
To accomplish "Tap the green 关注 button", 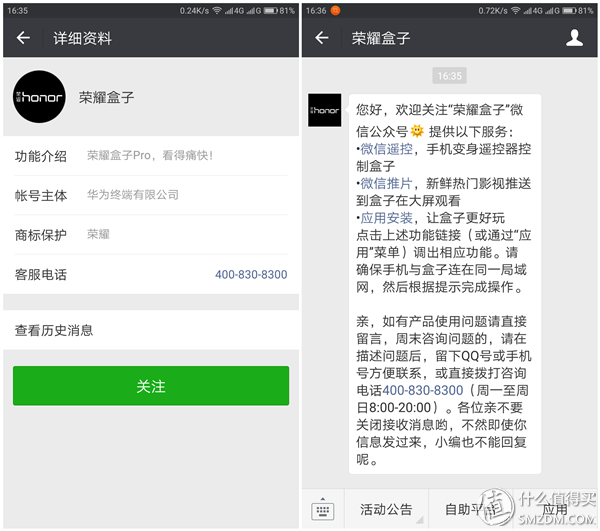I will click(151, 386).
